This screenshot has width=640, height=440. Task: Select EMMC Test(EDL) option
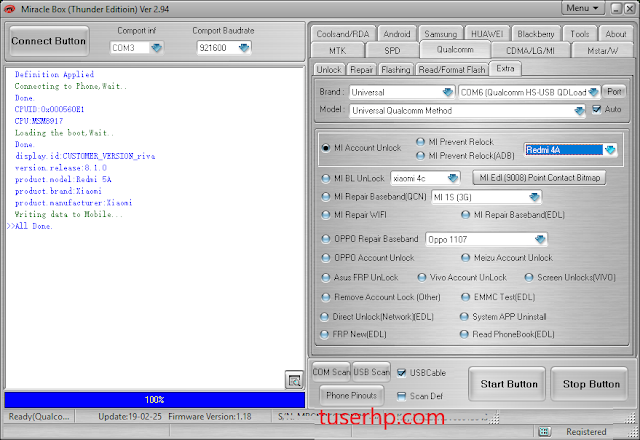click(465, 297)
